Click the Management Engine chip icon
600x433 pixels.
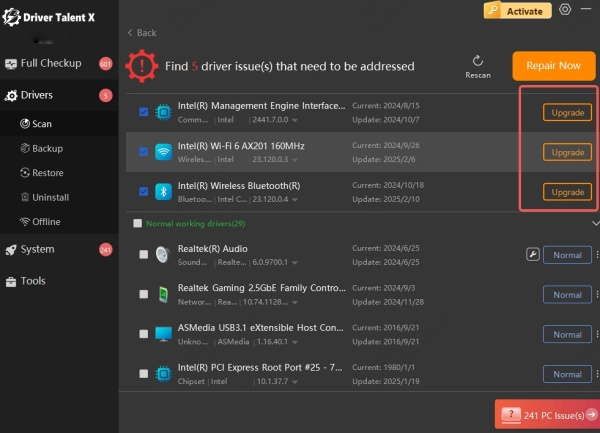pos(163,112)
